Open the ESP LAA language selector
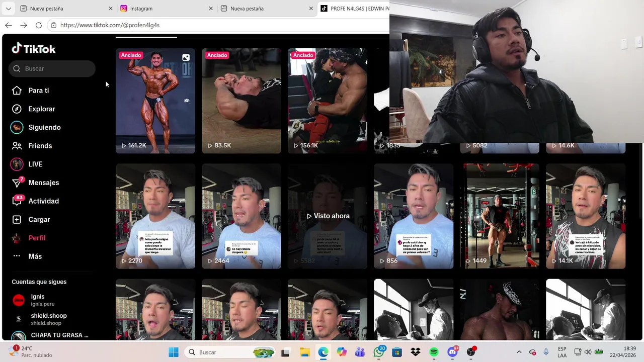The width and height of the screenshot is (644, 362). pos(562,352)
